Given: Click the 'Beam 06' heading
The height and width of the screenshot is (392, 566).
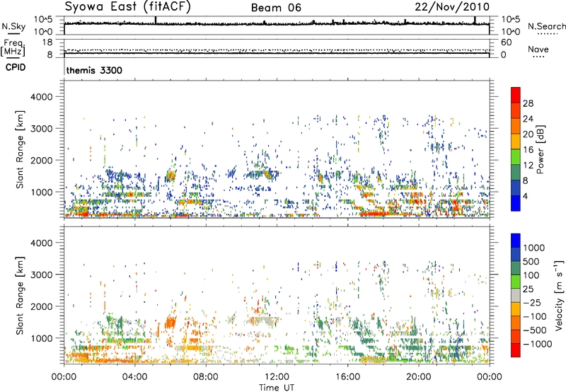Looking at the screenshot, I should click(276, 8).
